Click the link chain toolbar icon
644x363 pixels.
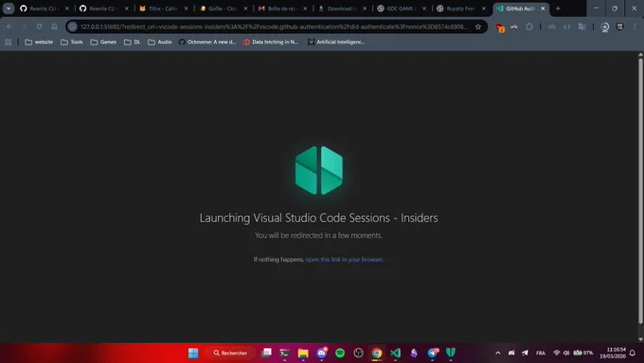click(x=551, y=27)
